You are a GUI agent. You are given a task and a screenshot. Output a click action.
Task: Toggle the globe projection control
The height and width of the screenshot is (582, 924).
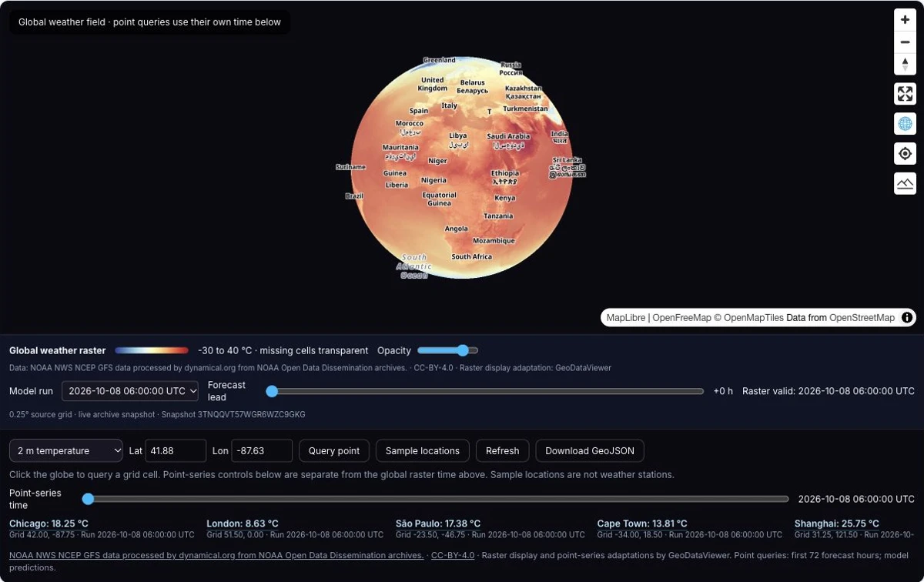(905, 123)
